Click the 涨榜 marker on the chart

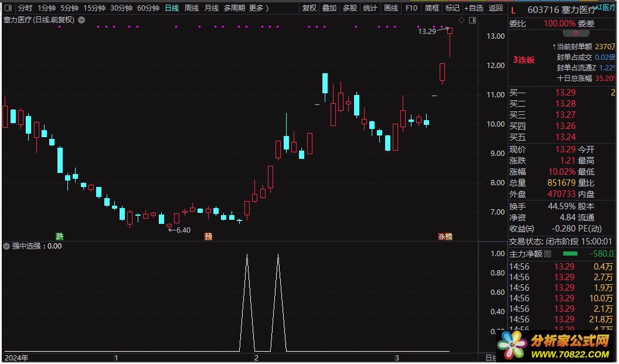pos(445,236)
